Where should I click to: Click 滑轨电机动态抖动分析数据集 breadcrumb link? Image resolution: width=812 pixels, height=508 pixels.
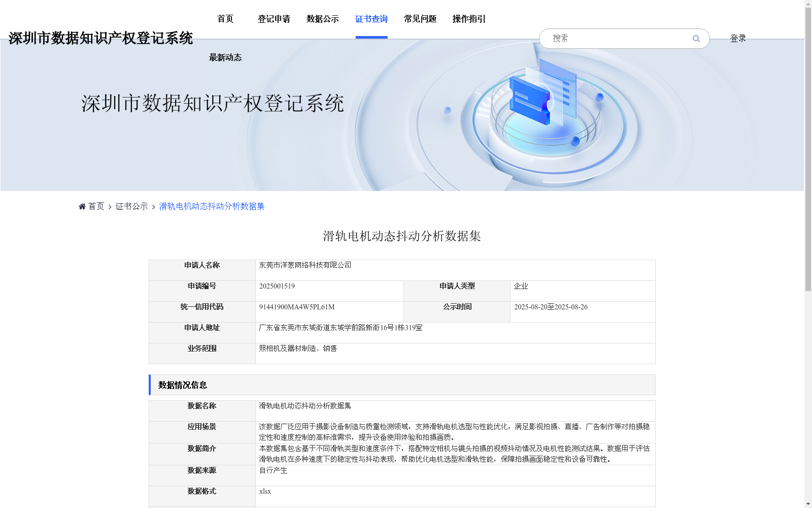coord(212,206)
